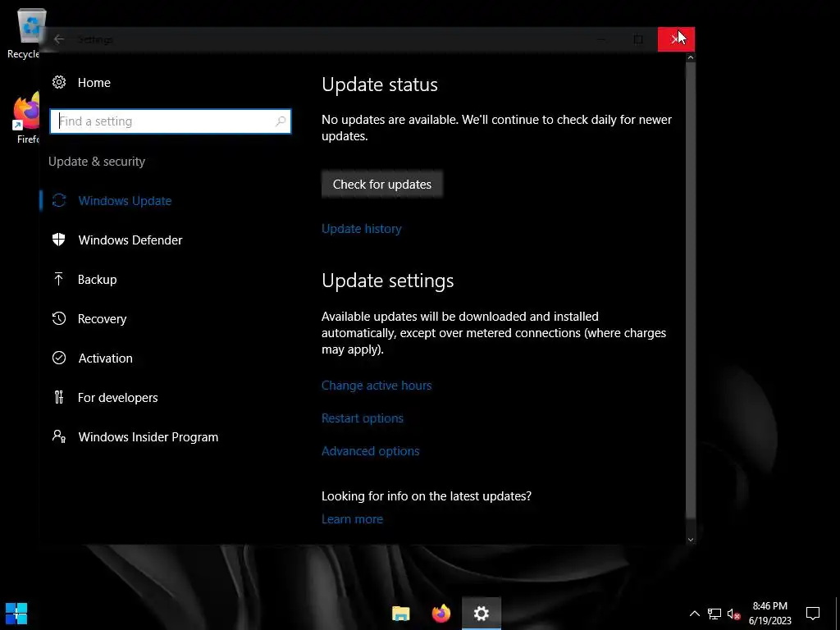Click the For developers tools icon
Screen dimensions: 840x630
pyautogui.click(x=59, y=397)
